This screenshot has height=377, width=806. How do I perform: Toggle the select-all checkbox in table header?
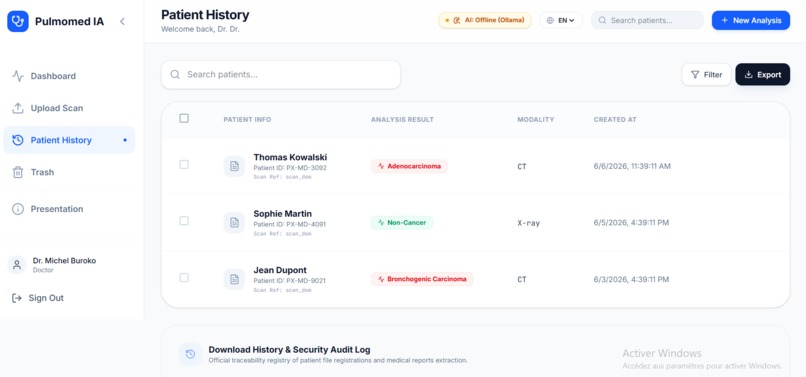(x=184, y=118)
